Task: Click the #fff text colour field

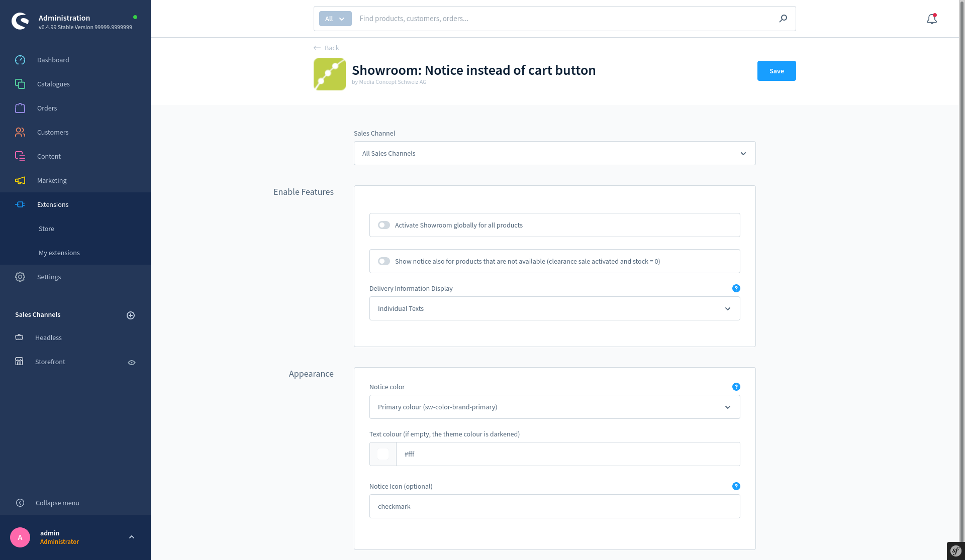Action: click(x=568, y=454)
